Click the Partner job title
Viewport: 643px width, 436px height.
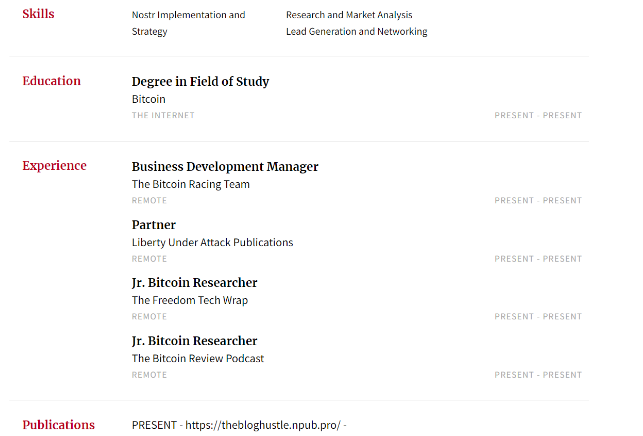[x=153, y=225]
